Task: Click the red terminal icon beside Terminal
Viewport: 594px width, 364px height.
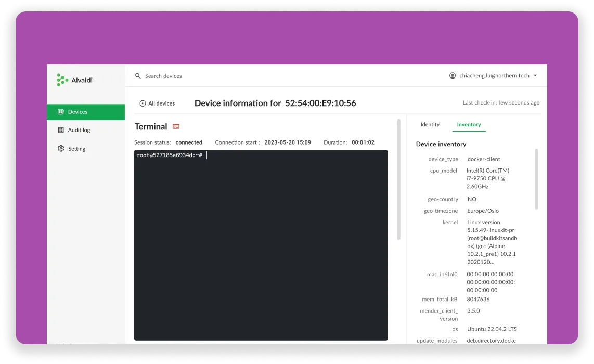Action: pos(176,126)
